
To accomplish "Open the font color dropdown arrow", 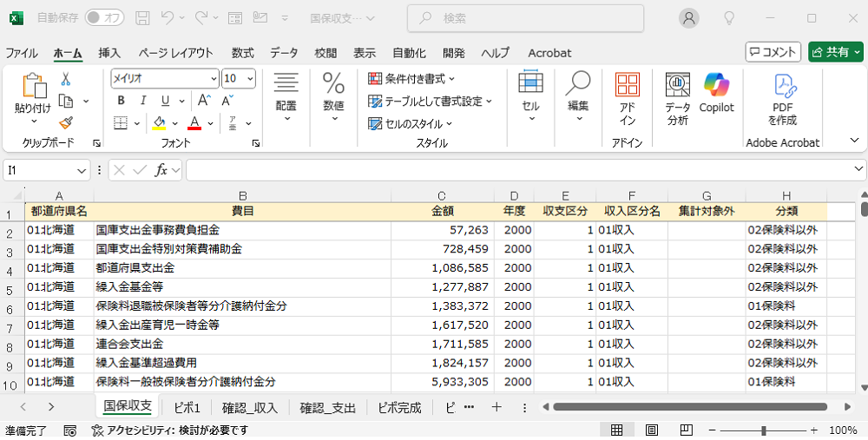I will (x=210, y=123).
